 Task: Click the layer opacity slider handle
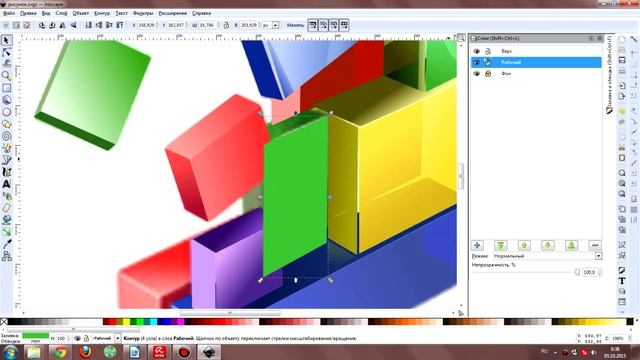click(577, 272)
